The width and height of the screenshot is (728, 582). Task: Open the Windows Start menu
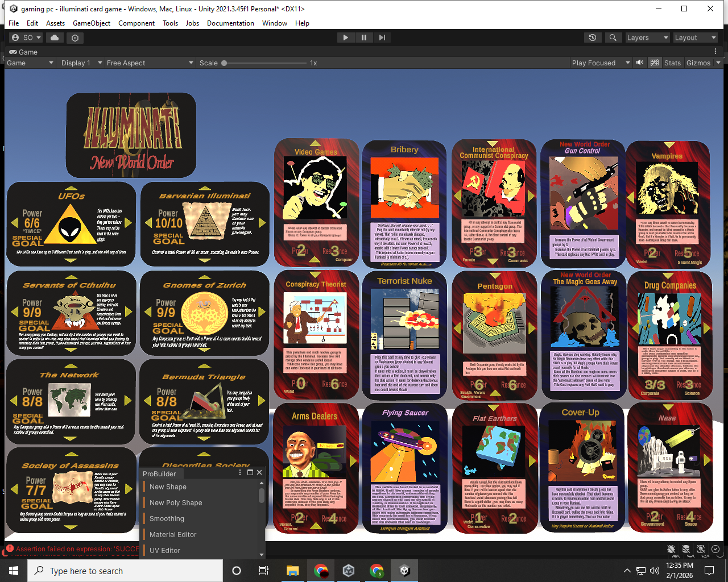tap(14, 571)
